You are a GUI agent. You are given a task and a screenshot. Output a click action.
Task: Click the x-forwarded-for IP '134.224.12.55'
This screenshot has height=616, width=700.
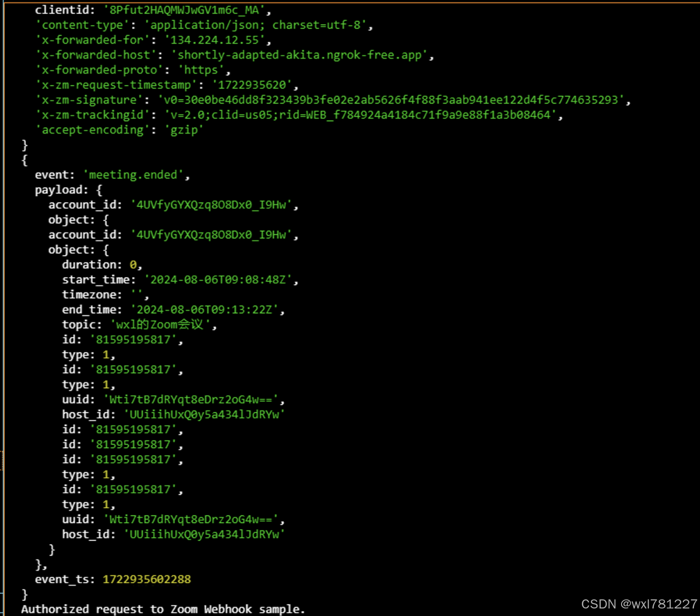click(215, 40)
